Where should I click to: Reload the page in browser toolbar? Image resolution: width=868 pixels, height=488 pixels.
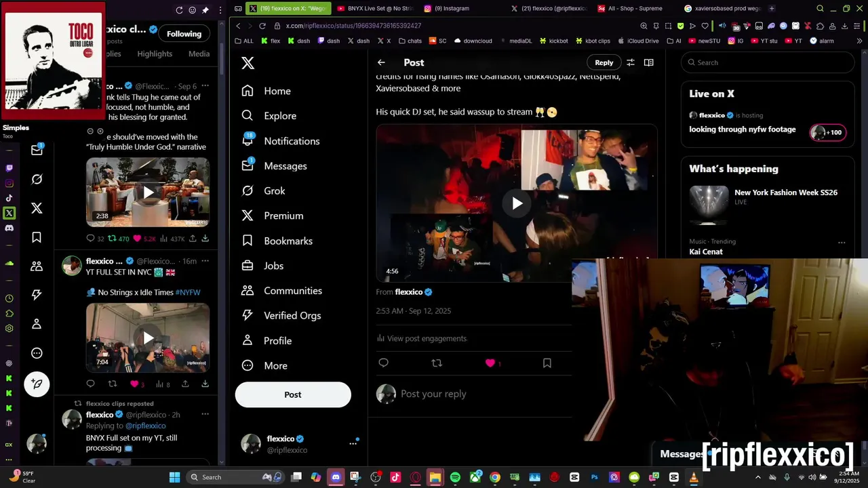click(262, 26)
